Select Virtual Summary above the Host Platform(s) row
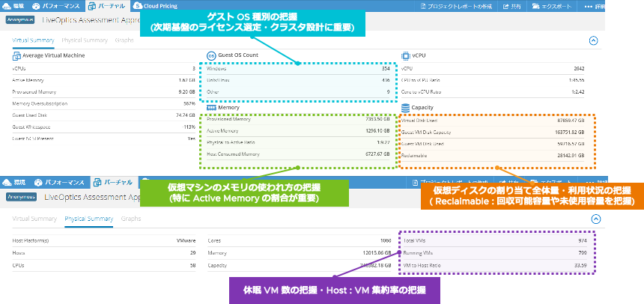The height and width of the screenshot is (304, 644). 34,219
